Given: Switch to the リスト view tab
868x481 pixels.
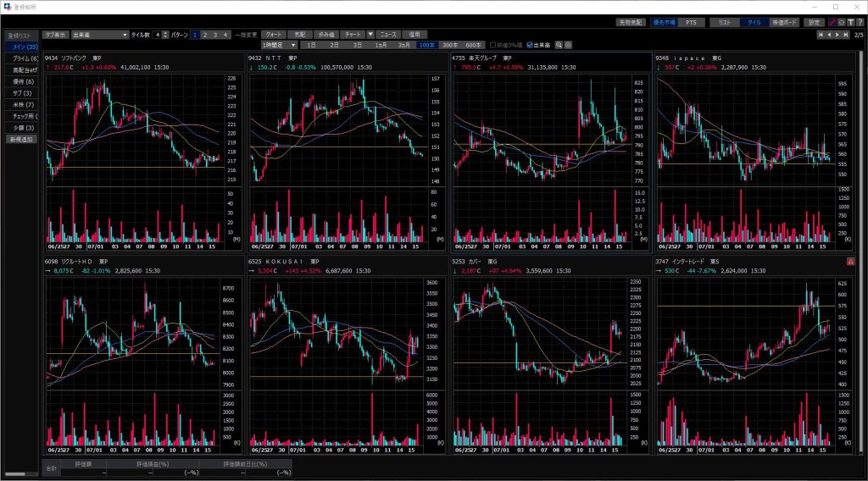Looking at the screenshot, I should [x=724, y=22].
